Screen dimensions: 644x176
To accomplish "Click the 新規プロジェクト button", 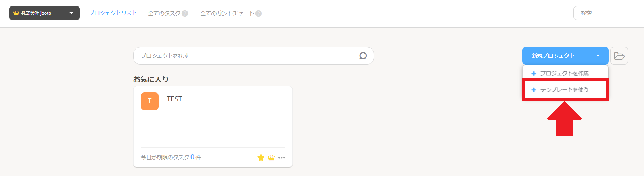I will click(554, 56).
